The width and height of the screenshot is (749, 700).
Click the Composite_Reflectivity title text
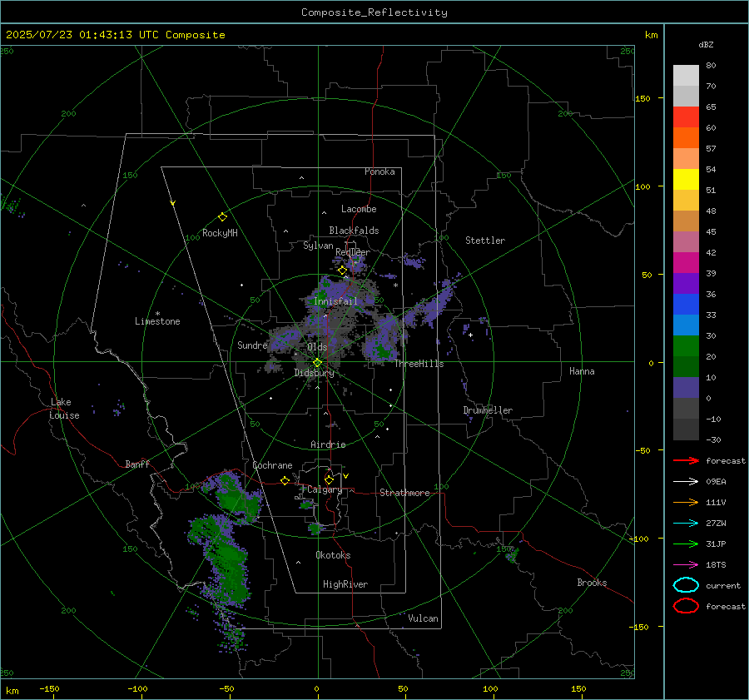(374, 12)
